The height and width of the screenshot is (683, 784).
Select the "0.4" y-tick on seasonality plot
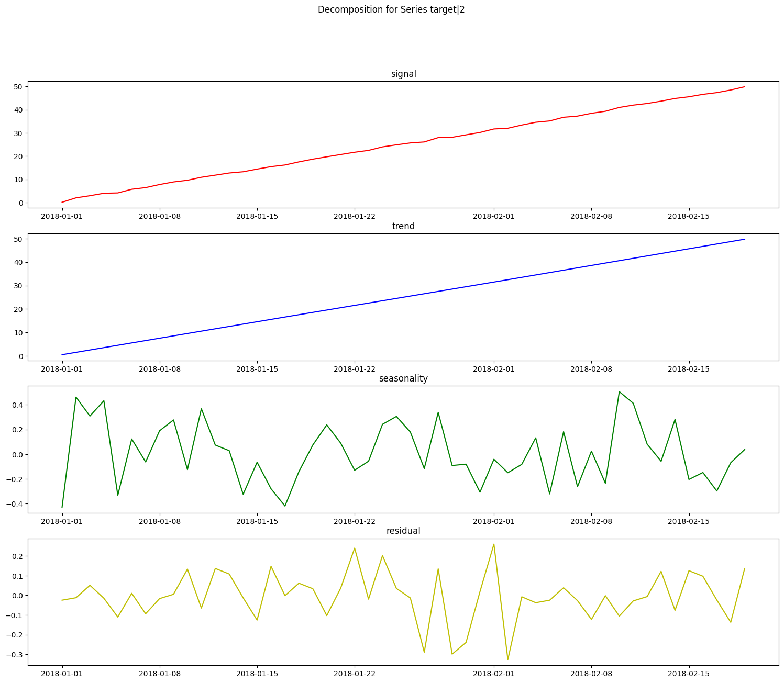coord(16,405)
